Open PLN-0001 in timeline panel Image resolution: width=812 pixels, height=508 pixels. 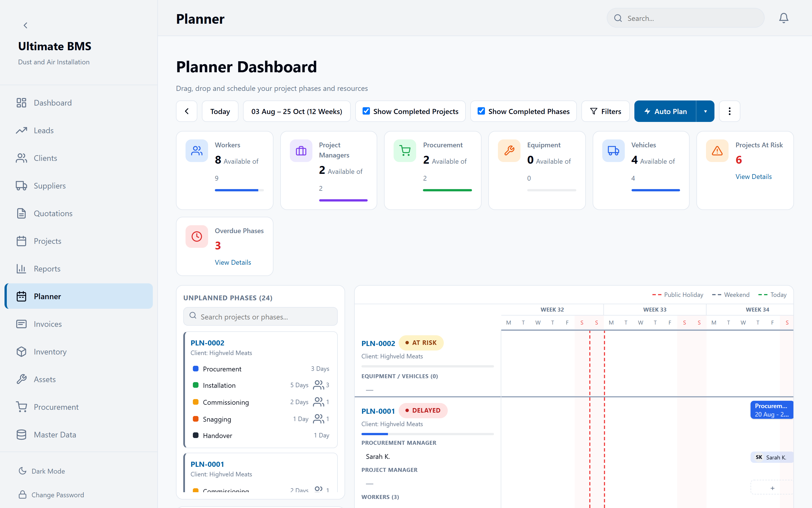tap(378, 411)
